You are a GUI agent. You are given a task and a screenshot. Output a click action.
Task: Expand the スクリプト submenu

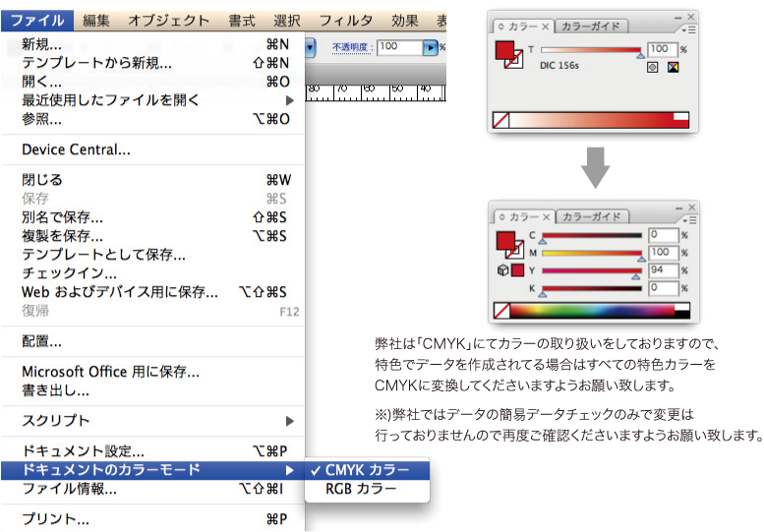pos(289,421)
